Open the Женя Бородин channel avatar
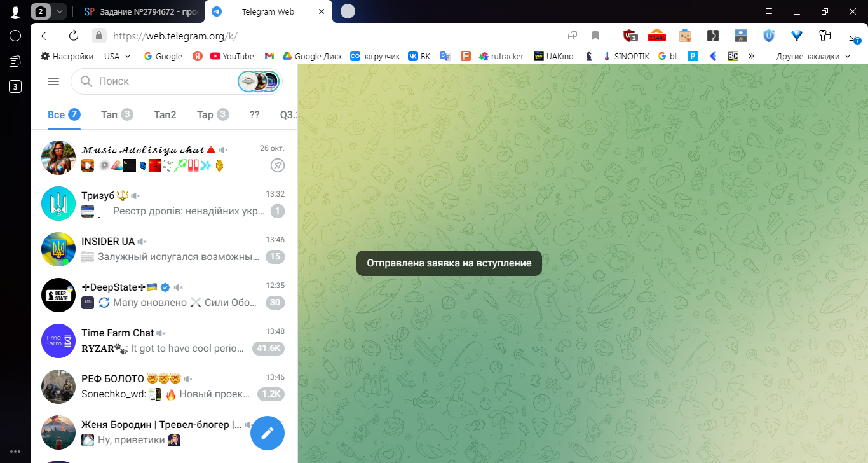Viewport: 868px width, 463px height. [58, 432]
